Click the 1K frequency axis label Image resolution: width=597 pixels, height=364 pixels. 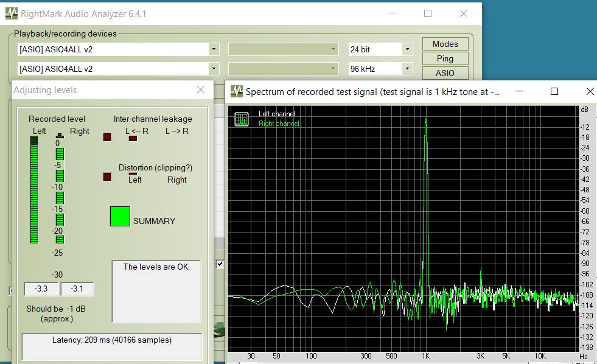pos(425,356)
